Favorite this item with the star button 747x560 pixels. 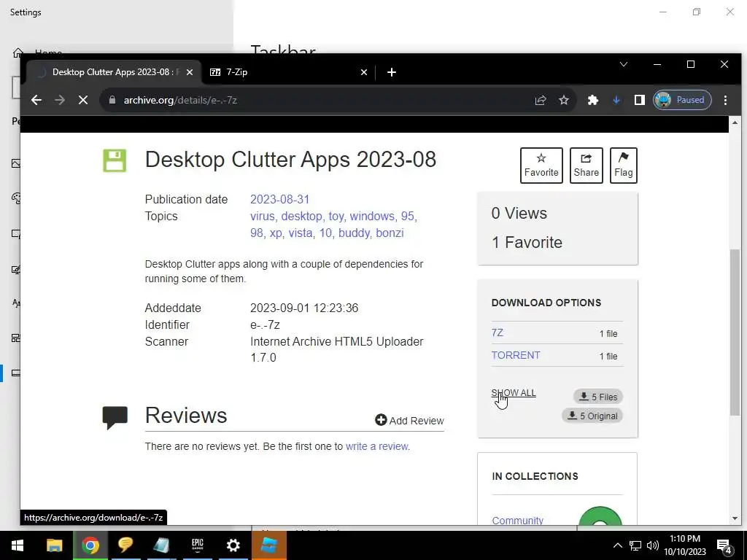coord(541,166)
